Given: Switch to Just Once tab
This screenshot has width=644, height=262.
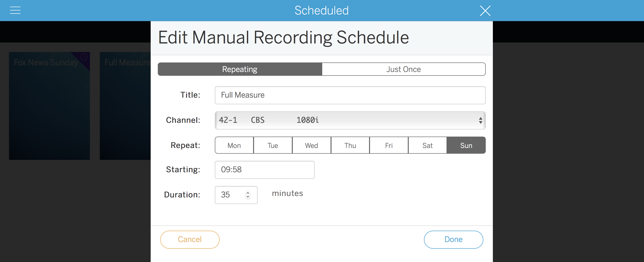Looking at the screenshot, I should tap(403, 69).
